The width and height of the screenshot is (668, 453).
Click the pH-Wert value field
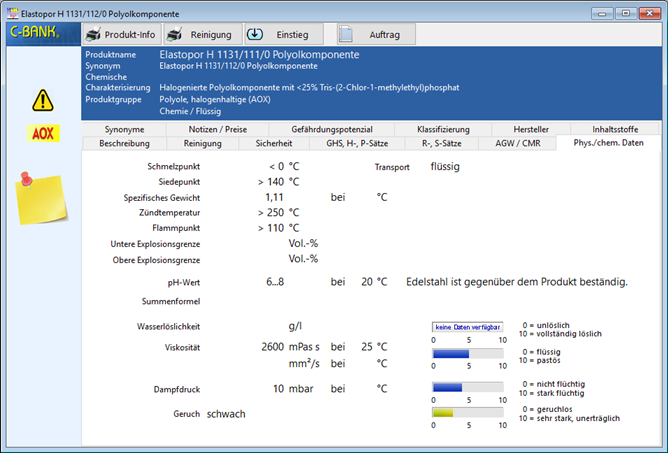point(276,282)
